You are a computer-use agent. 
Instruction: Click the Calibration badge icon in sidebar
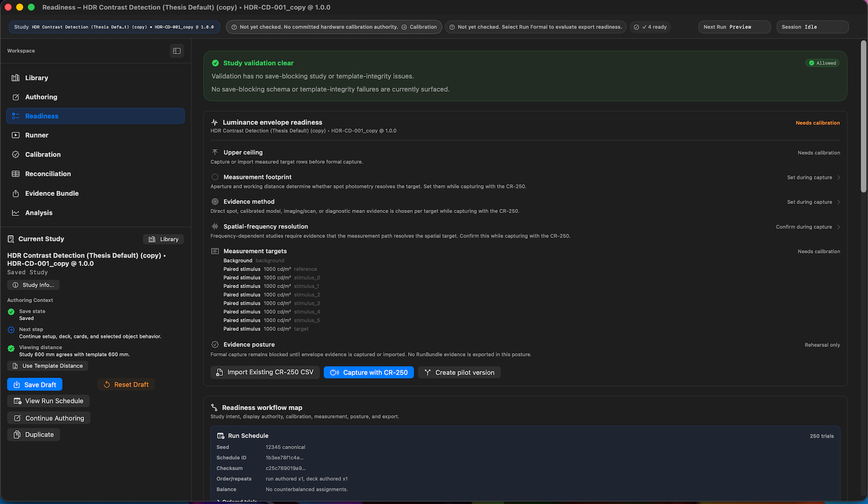click(16, 155)
